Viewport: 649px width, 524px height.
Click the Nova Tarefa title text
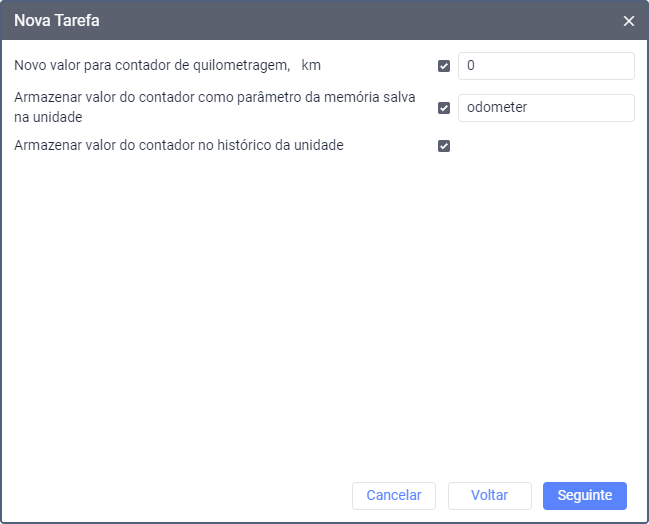(x=57, y=20)
